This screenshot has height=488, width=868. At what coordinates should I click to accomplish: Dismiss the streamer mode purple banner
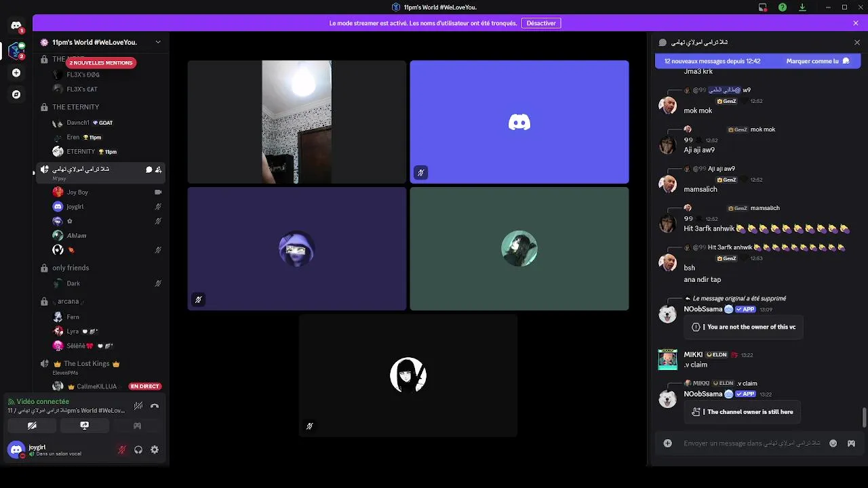coord(856,23)
